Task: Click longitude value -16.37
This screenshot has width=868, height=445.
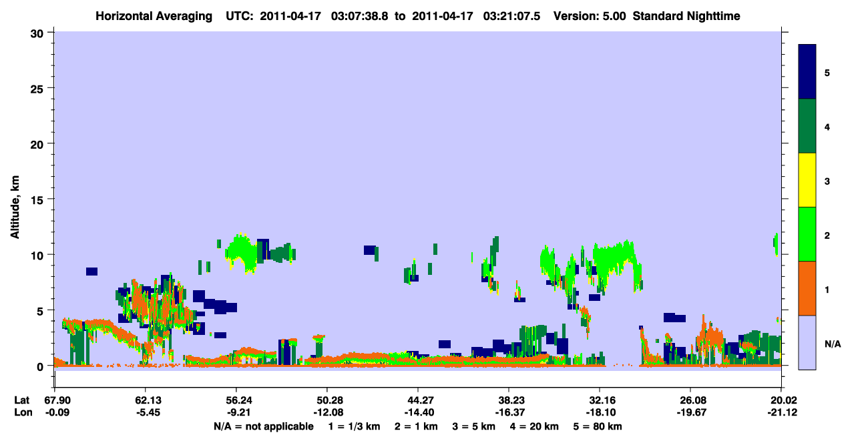Action: [509, 413]
